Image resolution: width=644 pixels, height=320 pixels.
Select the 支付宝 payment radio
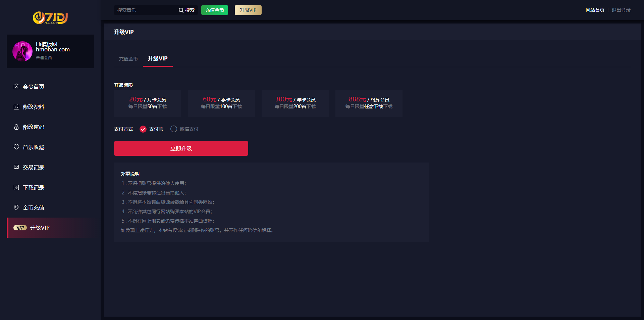[x=143, y=129]
